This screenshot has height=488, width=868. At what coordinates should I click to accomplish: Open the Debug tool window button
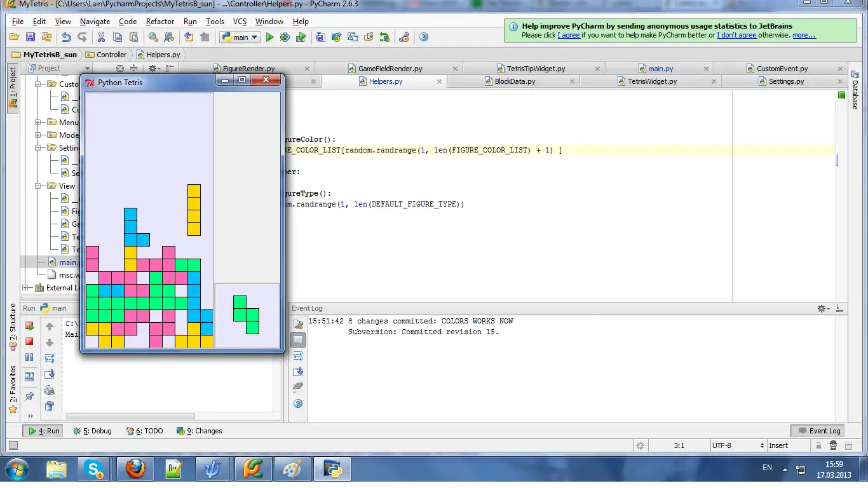(x=92, y=431)
